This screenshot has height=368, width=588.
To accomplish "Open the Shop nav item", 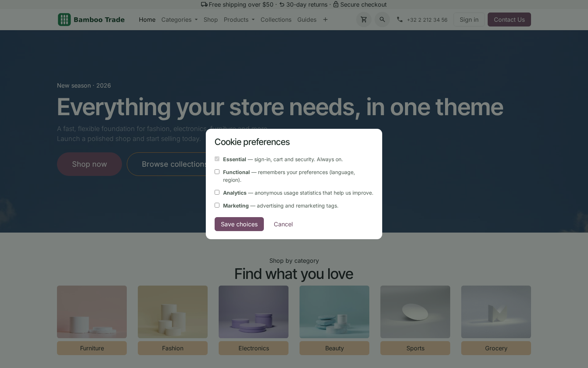I will click(x=211, y=20).
